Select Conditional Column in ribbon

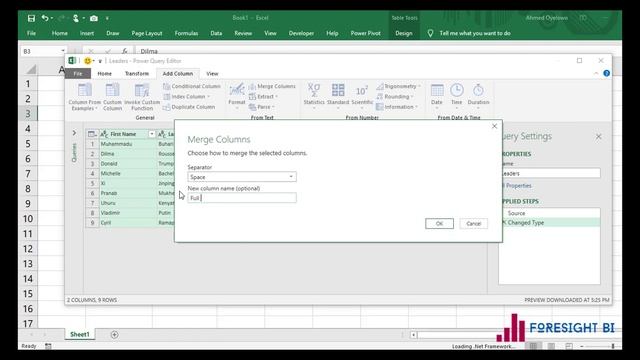pos(192,86)
